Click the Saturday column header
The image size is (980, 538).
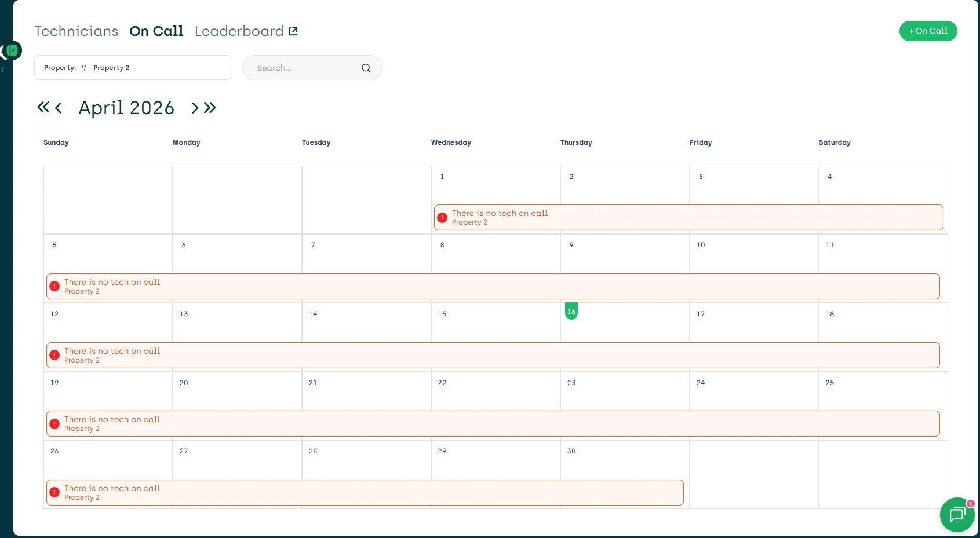[835, 142]
